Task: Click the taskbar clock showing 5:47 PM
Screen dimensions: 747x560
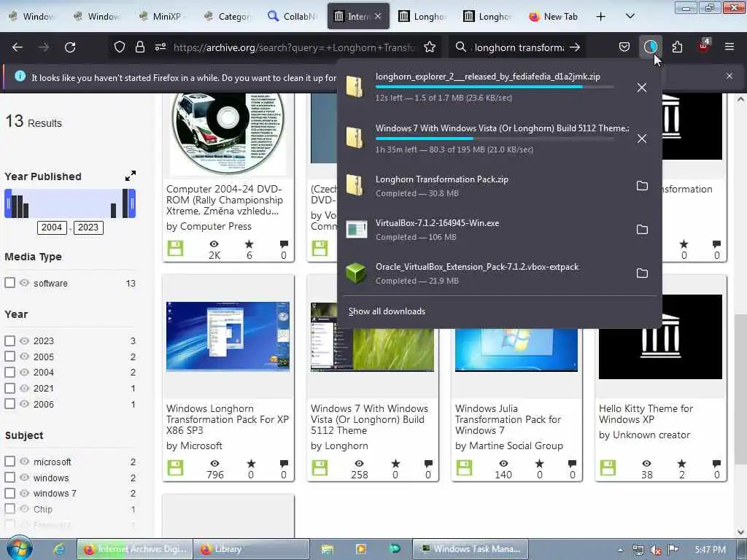Action: pyautogui.click(x=710, y=550)
